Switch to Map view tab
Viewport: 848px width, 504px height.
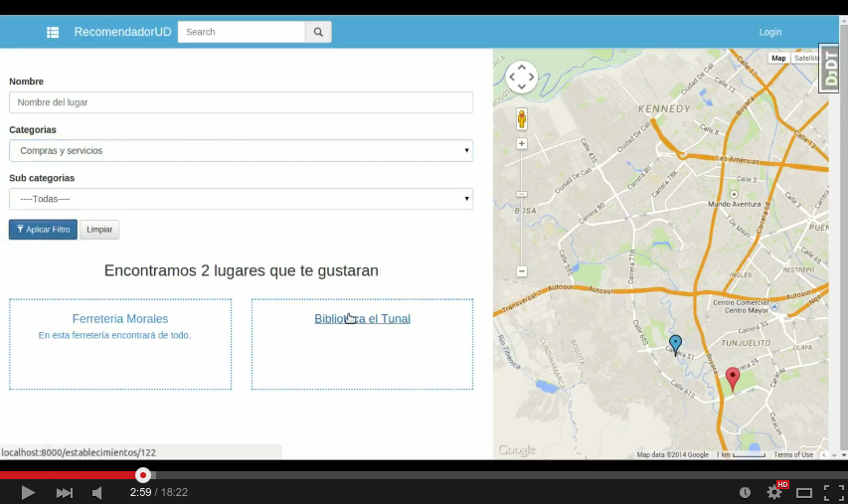click(x=778, y=58)
